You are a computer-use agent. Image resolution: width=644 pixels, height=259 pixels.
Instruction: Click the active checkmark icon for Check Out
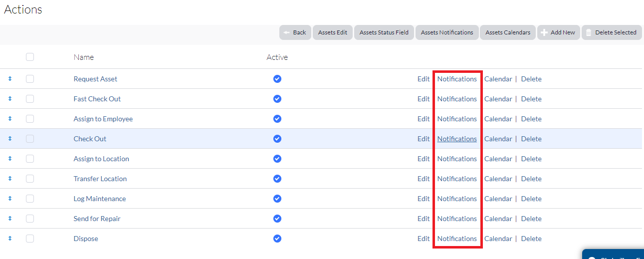tap(277, 139)
